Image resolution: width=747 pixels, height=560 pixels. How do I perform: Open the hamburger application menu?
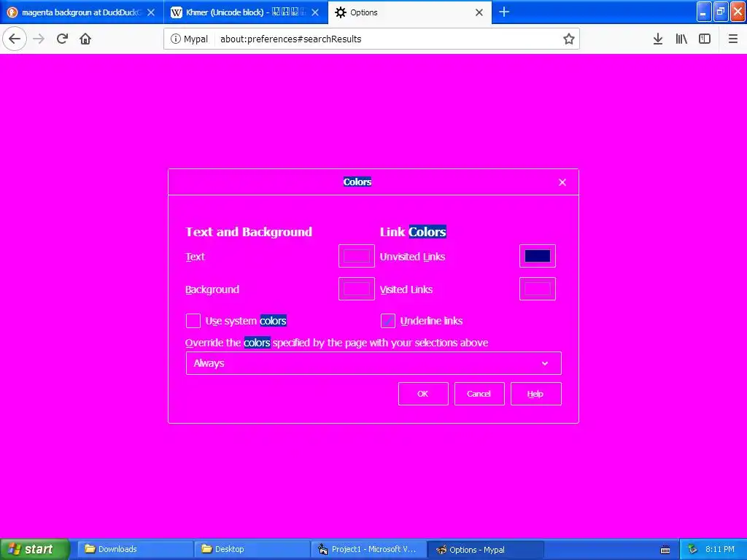pos(733,39)
